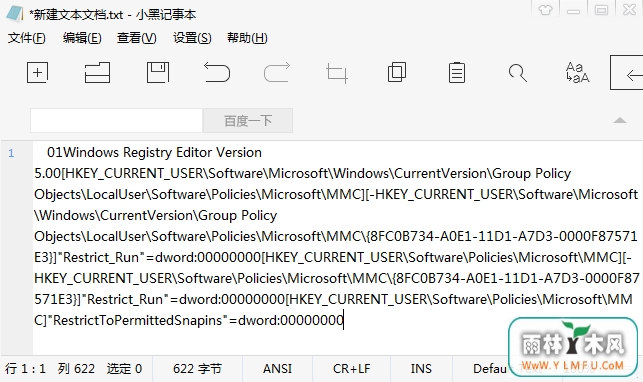
Task: Open the 设置(S) menu
Action: (x=192, y=38)
